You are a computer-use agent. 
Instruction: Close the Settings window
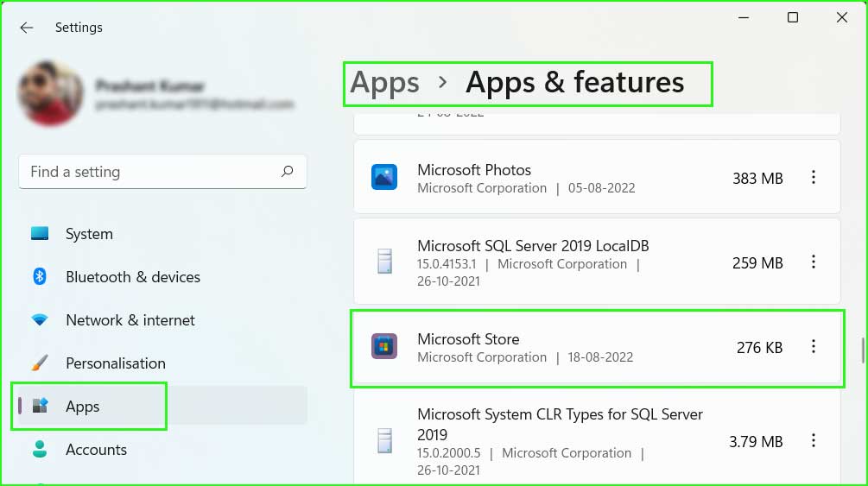[842, 18]
